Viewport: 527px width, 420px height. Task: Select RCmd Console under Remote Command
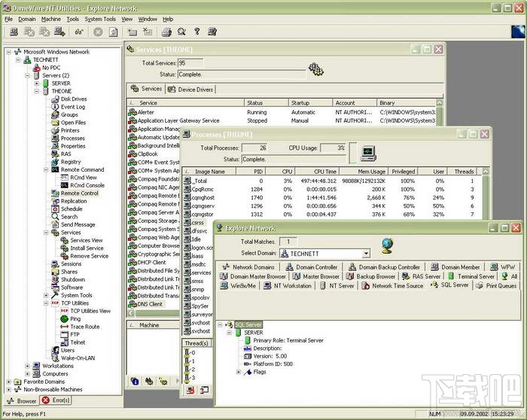[87, 185]
